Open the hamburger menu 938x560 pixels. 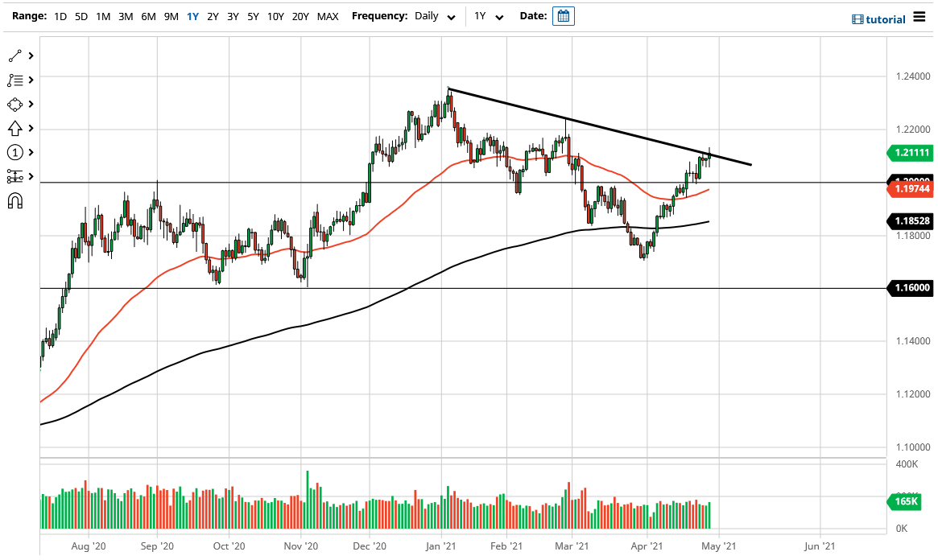click(919, 17)
